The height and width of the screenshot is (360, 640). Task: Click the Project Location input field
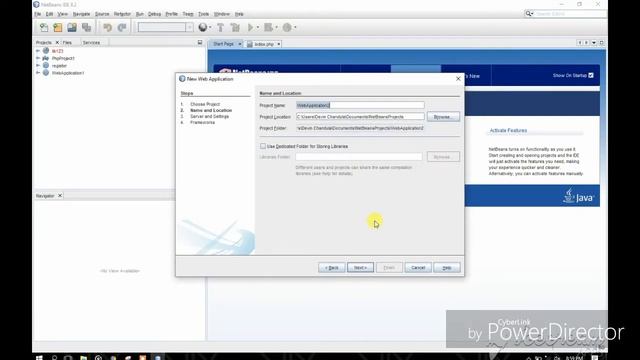(360, 117)
